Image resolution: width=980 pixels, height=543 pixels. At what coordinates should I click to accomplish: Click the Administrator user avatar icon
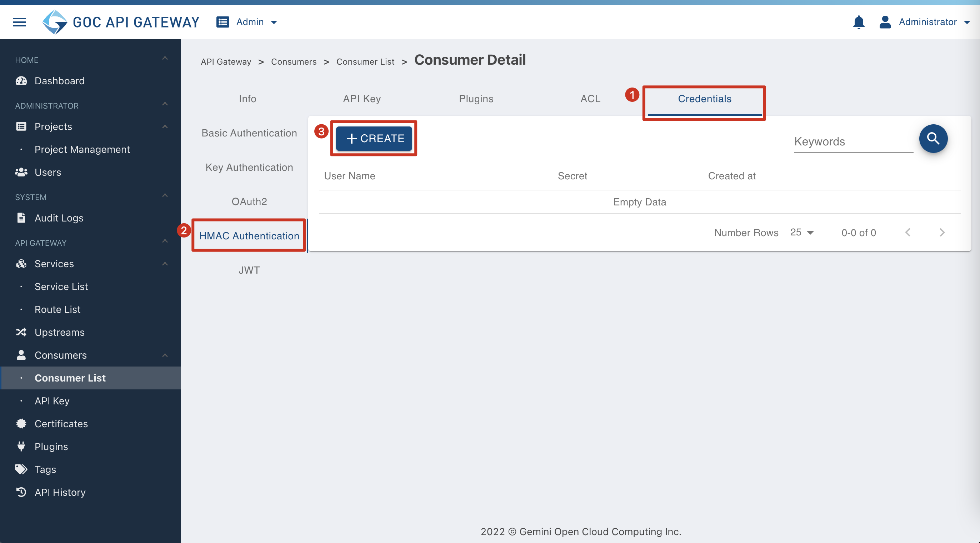pyautogui.click(x=885, y=22)
